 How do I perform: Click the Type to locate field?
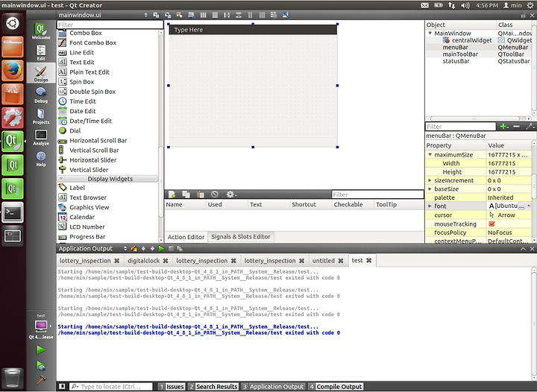click(111, 387)
